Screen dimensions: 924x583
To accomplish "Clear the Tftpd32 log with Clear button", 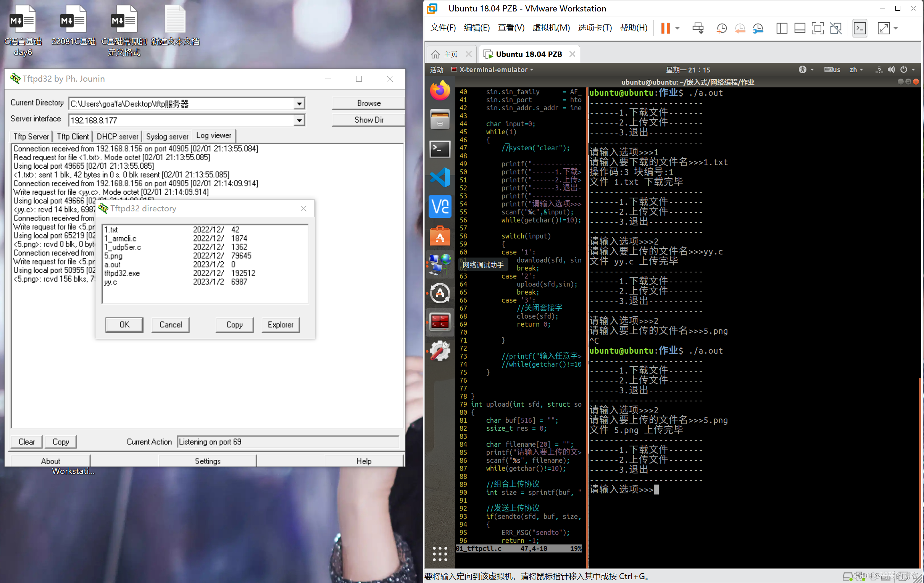I will 26,442.
